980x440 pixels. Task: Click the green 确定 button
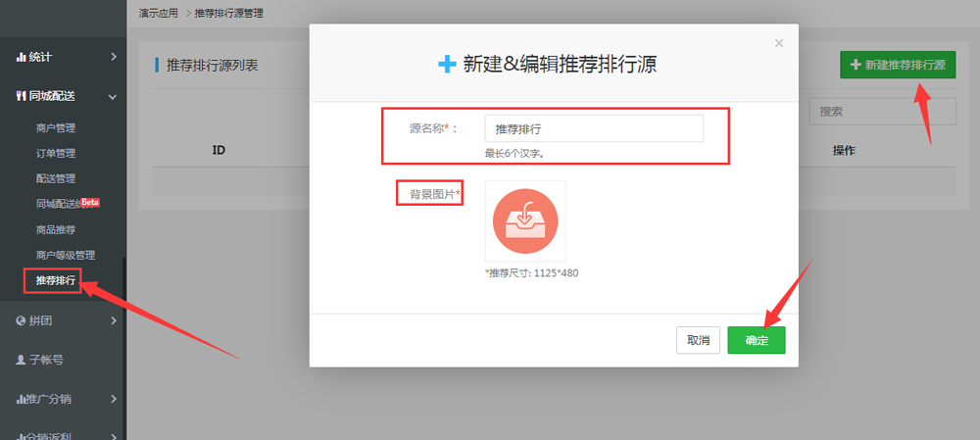coord(756,340)
